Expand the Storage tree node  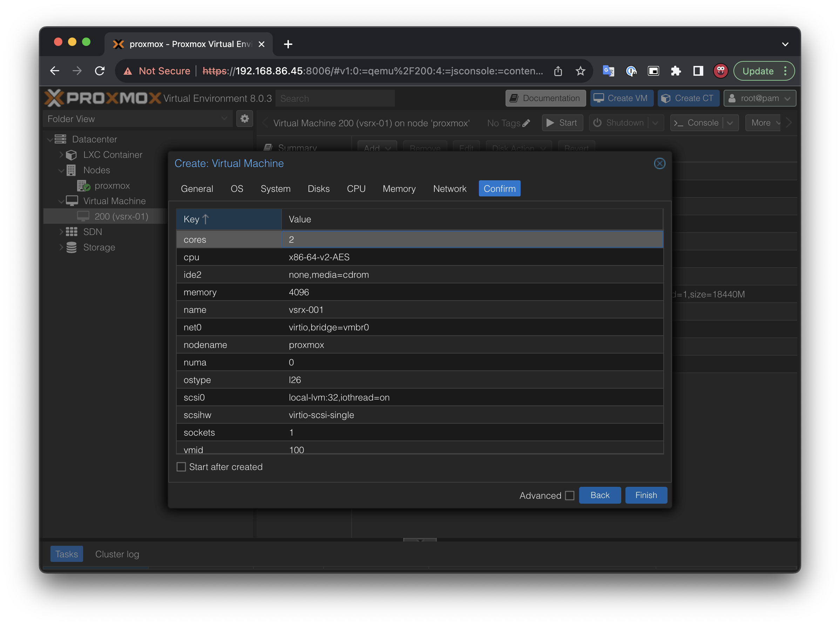point(61,247)
